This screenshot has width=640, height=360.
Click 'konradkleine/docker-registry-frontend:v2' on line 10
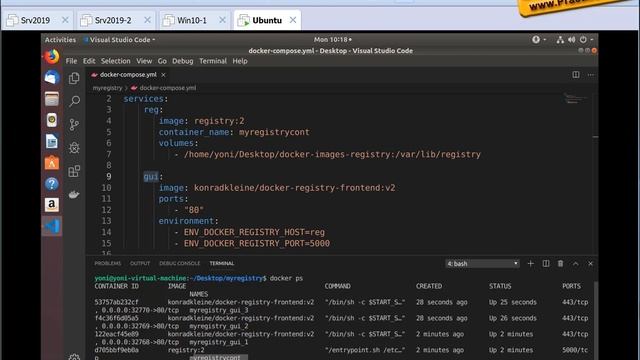click(x=294, y=188)
